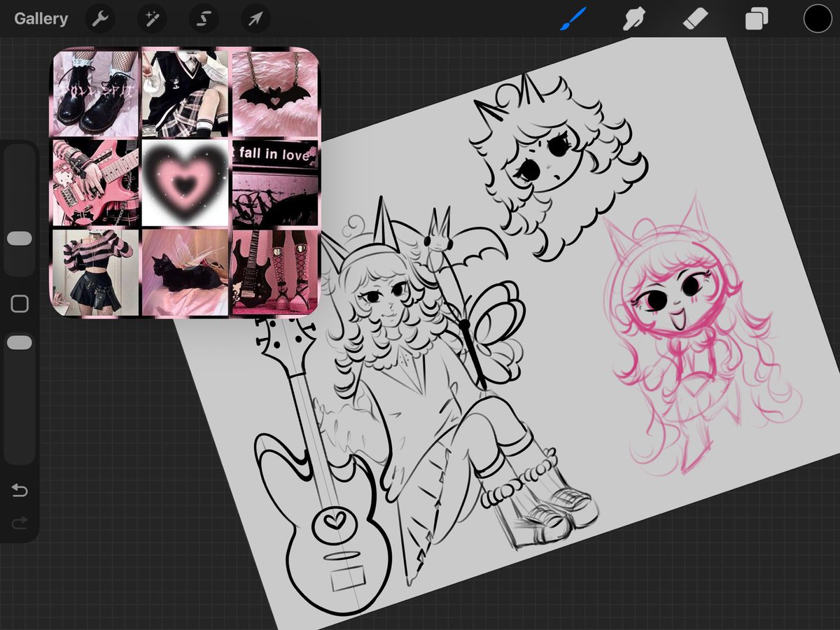Select the Smudge tool
840x630 pixels.
coord(633,19)
